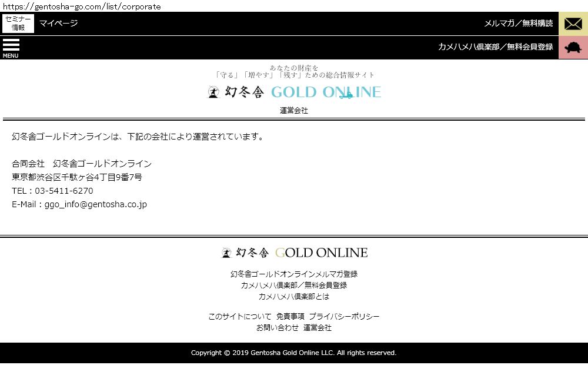
Task: Open セミナー情報 button
Action: pos(18,24)
